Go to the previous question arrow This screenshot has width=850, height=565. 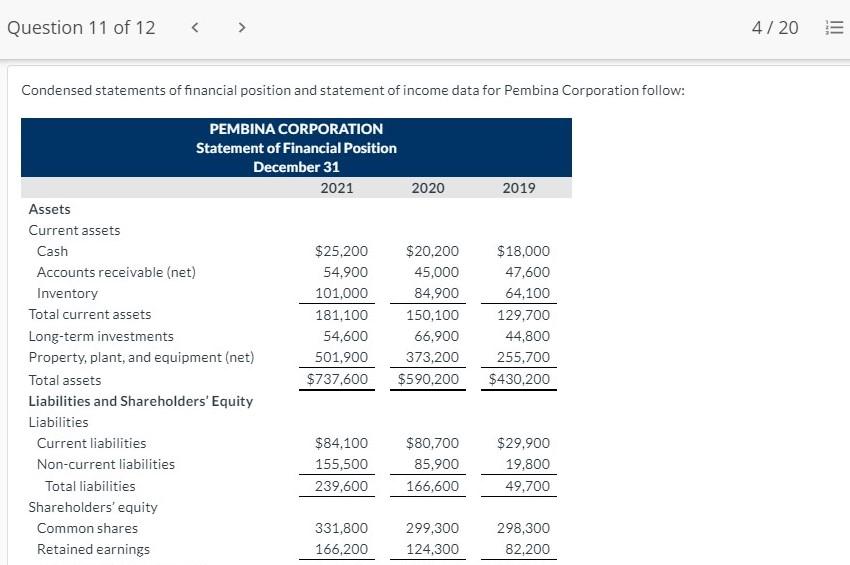[195, 27]
